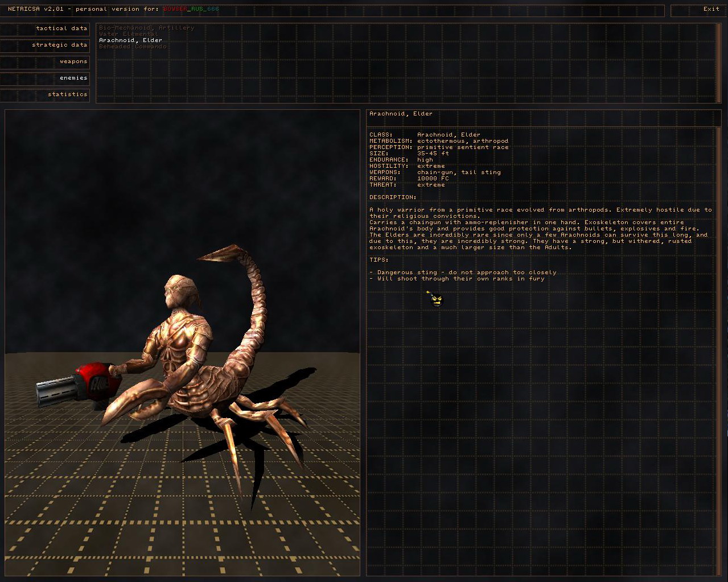Click the Arachnoid, Elder description header
Viewport: 728px width, 582px height.
(401, 114)
